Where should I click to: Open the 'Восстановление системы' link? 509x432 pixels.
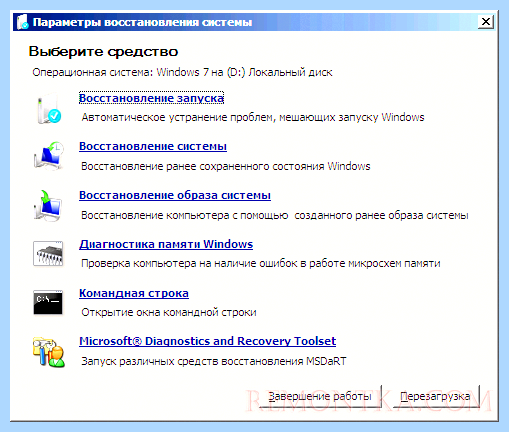pyautogui.click(x=153, y=146)
